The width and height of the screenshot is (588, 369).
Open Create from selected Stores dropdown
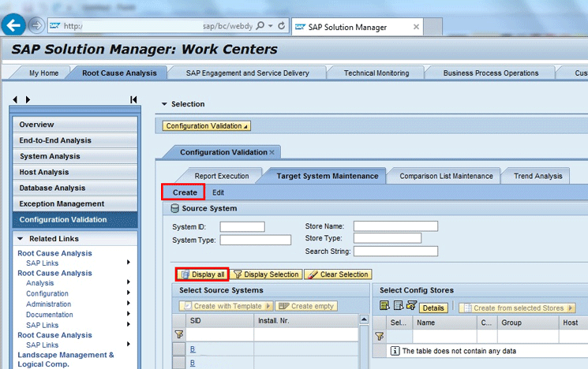click(x=571, y=308)
